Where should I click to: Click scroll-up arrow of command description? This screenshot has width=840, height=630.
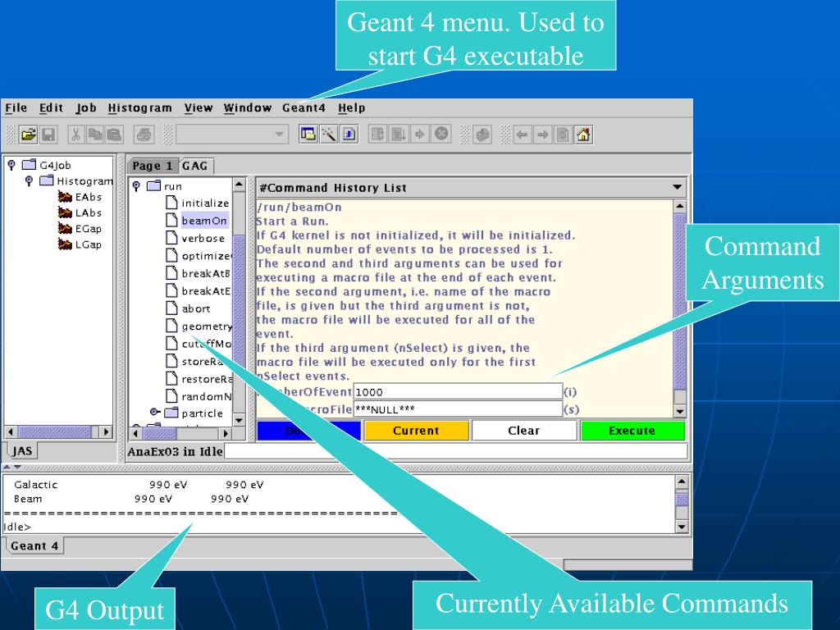(x=679, y=206)
